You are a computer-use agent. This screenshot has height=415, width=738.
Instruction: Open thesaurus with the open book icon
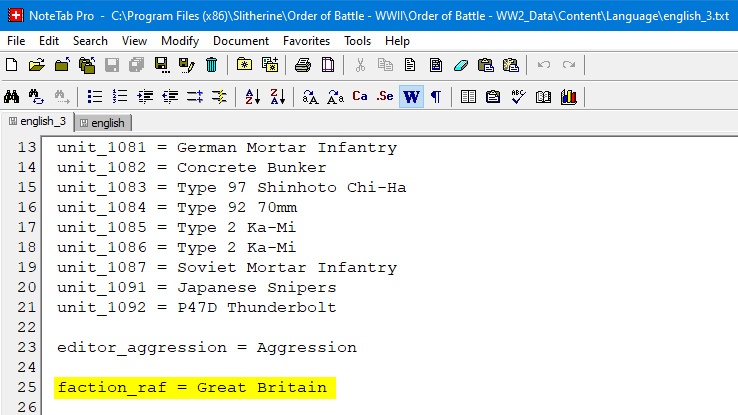point(543,97)
